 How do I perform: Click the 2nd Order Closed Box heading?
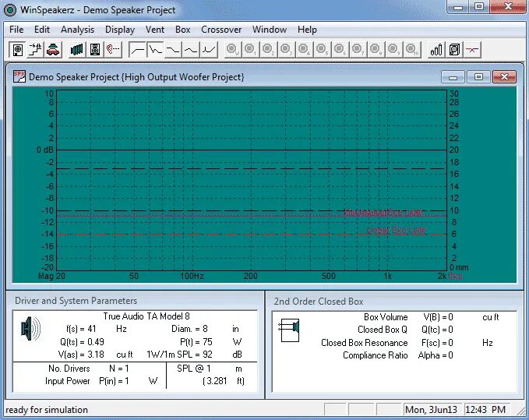click(x=319, y=302)
